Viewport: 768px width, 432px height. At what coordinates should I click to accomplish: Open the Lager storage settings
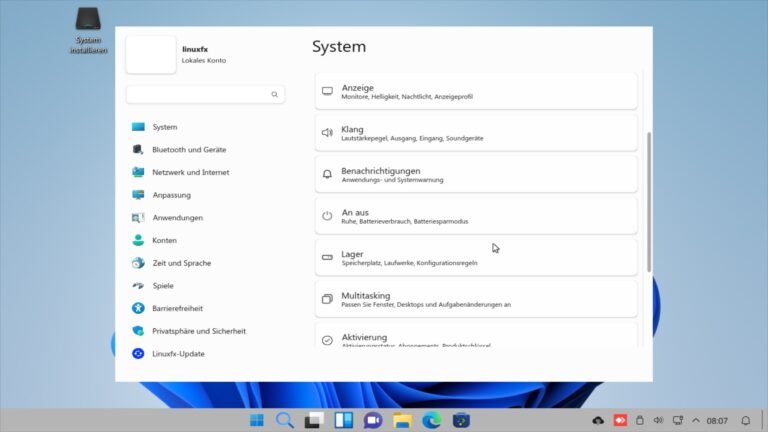click(475, 258)
